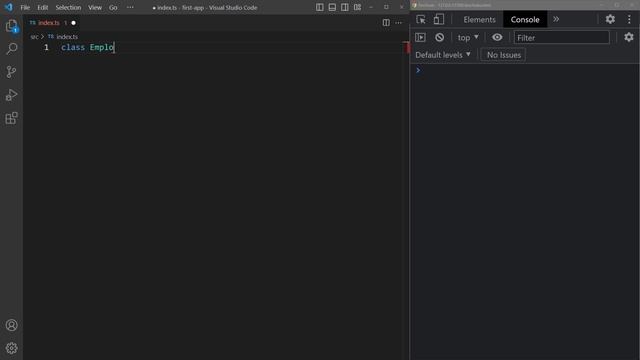640x360 pixels.
Task: Open the Customize Layout icon
Action: coord(358,7)
